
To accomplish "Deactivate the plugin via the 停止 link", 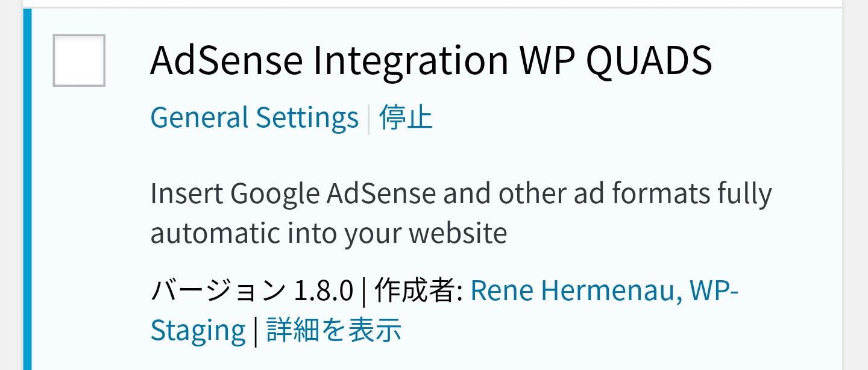I will pos(406,118).
